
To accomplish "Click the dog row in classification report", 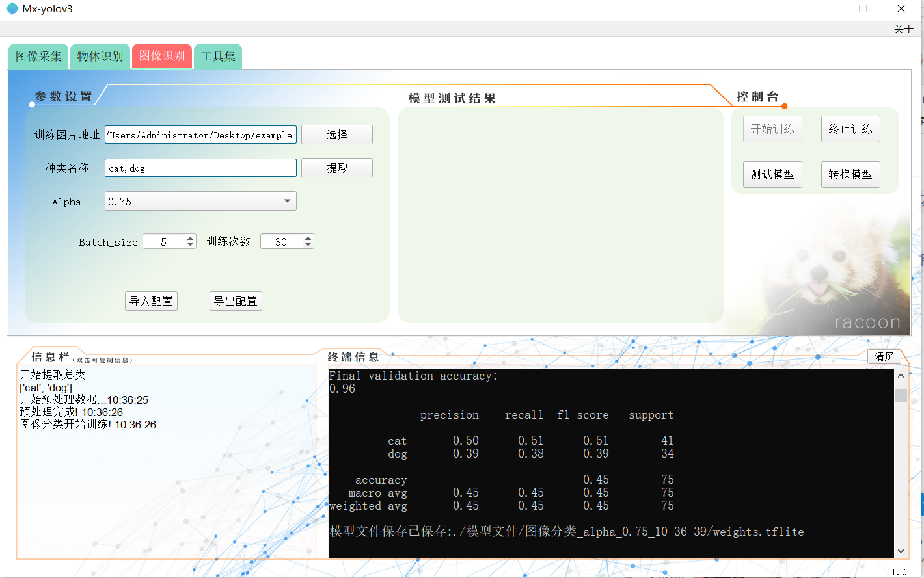I will tap(530, 454).
